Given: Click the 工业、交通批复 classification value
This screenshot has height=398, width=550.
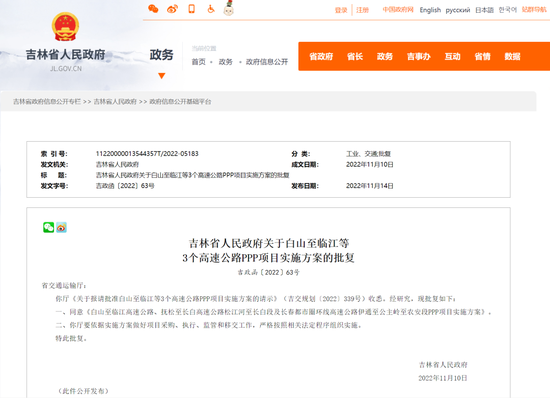Looking at the screenshot, I should click(369, 154).
